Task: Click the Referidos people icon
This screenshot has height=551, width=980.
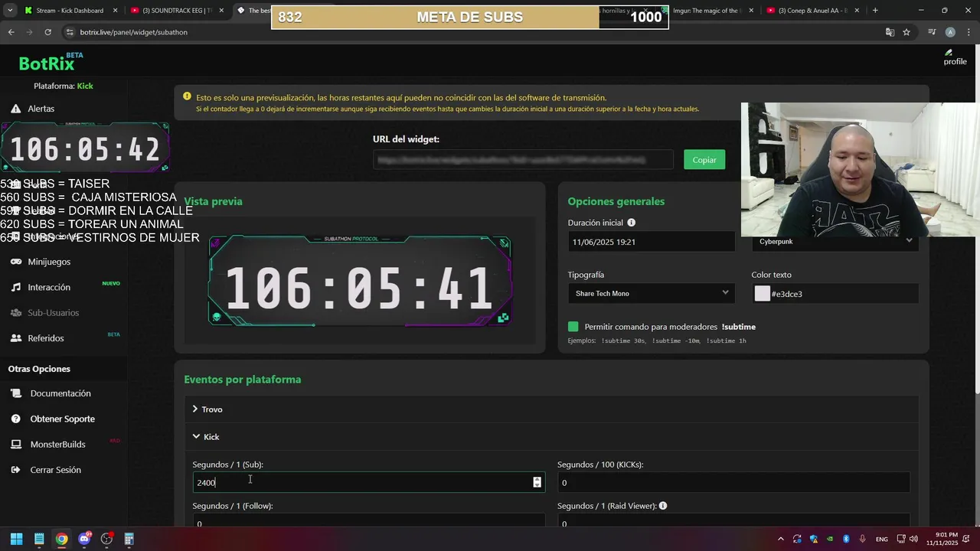Action: tap(15, 338)
